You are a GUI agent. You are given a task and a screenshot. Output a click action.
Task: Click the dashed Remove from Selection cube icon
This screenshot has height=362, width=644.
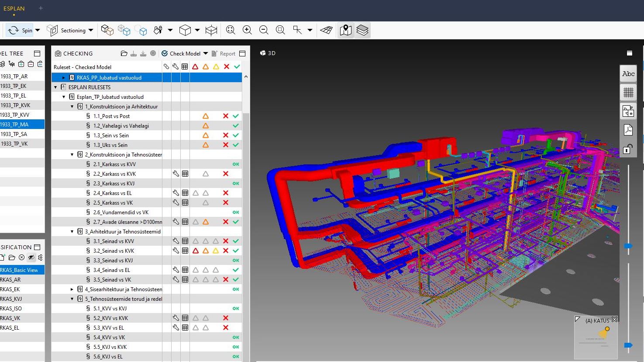point(141,30)
